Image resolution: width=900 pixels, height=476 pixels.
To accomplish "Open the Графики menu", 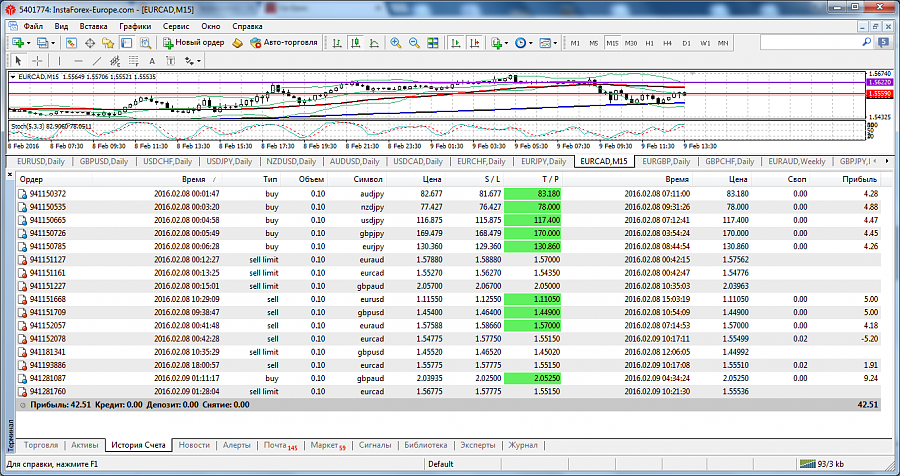I will click(x=135, y=26).
